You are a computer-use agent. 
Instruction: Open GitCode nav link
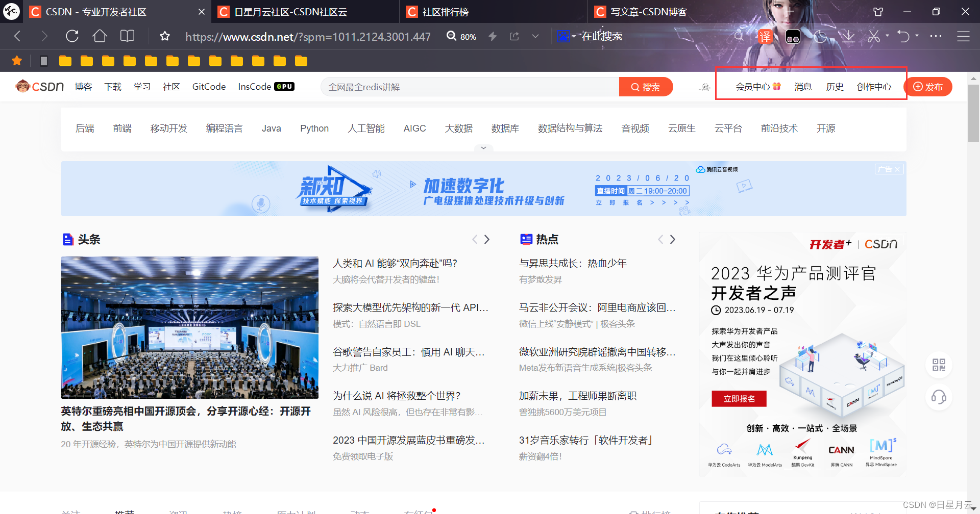click(209, 87)
